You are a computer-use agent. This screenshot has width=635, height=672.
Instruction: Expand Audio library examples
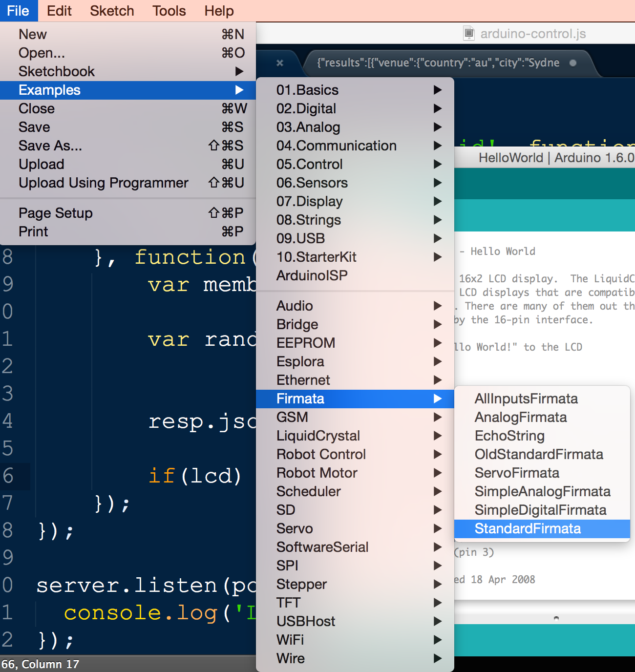pyautogui.click(x=355, y=306)
